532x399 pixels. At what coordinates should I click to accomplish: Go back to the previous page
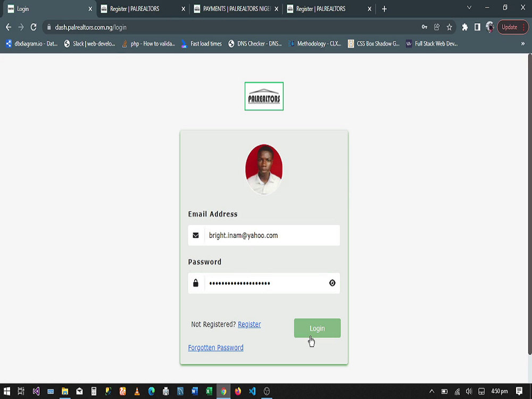(x=9, y=27)
